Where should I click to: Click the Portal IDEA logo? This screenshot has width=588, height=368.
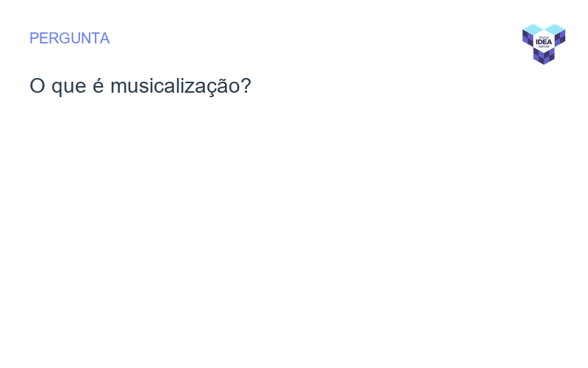point(544,43)
